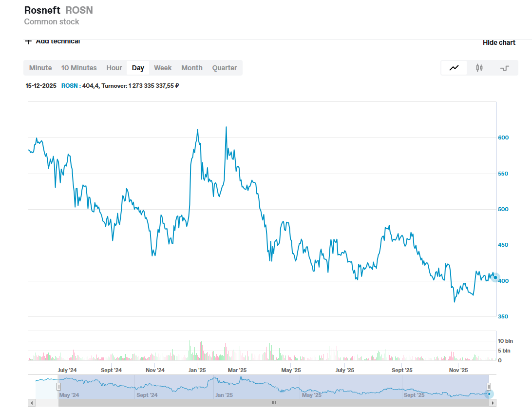Click the July '24 time axis label
This screenshot has width=532, height=413.
pyautogui.click(x=67, y=370)
